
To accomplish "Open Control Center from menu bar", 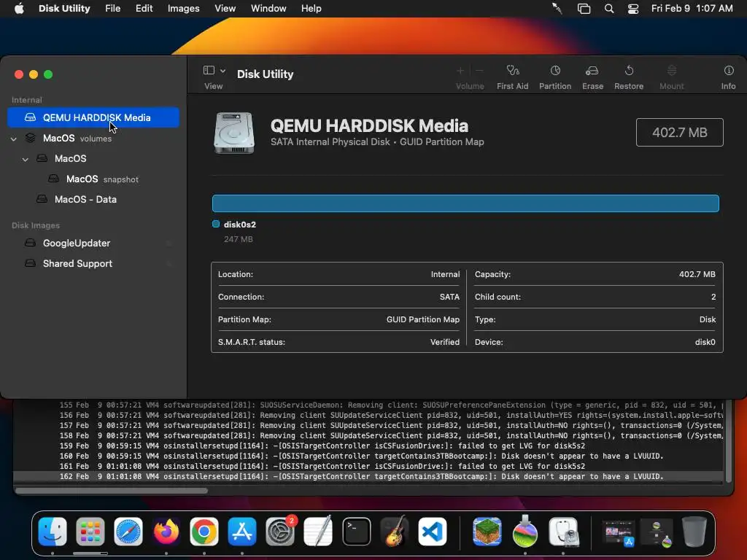I will coord(632,9).
